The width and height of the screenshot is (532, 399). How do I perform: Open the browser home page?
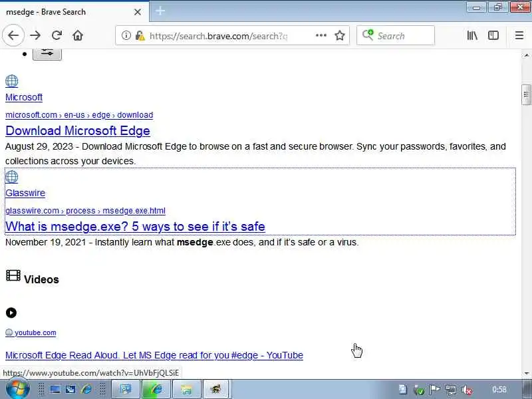click(x=78, y=35)
